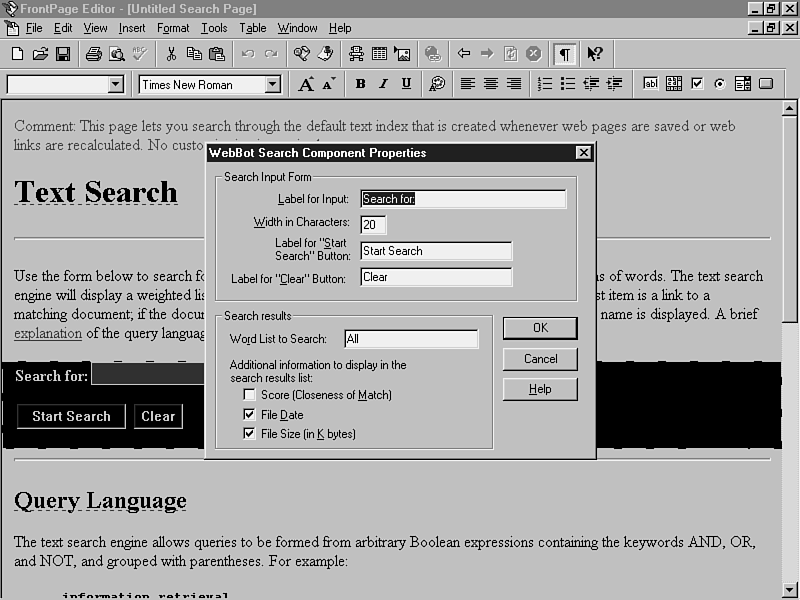Save the page with the floppy icon
This screenshot has width=800, height=600.
coord(63,54)
